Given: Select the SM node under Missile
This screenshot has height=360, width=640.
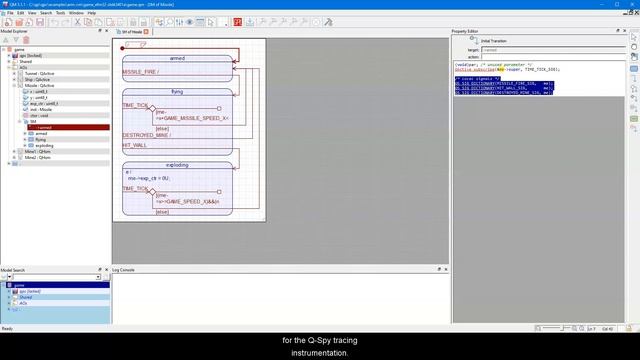Looking at the screenshot, I should point(33,122).
